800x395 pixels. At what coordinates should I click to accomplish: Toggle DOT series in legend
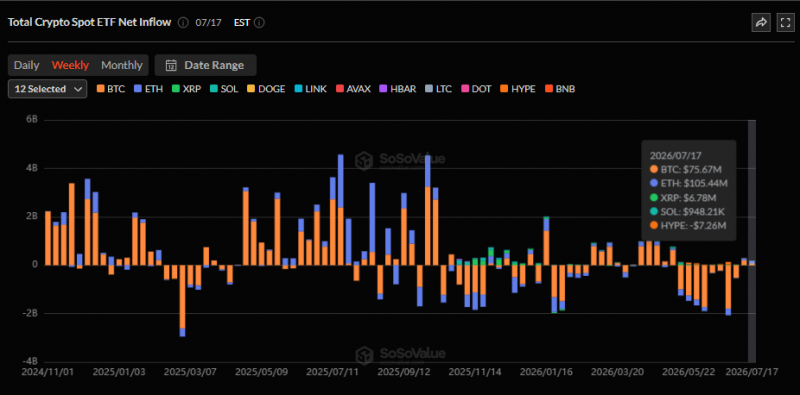pyautogui.click(x=476, y=89)
